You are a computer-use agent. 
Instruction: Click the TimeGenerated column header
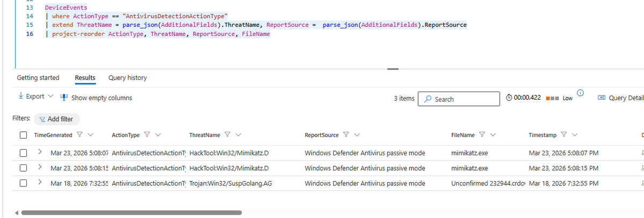coord(53,135)
